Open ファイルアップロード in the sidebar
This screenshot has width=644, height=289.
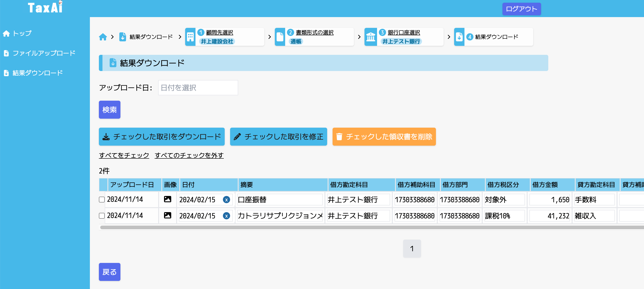[x=44, y=53]
